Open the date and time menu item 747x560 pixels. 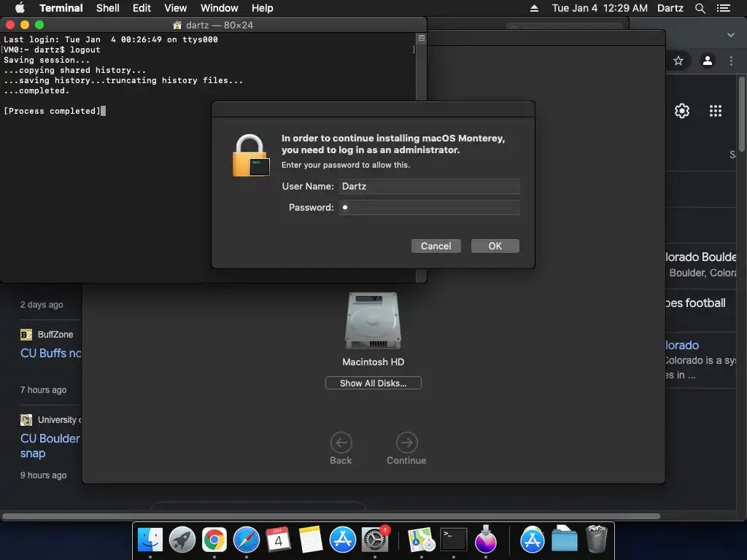coord(600,8)
